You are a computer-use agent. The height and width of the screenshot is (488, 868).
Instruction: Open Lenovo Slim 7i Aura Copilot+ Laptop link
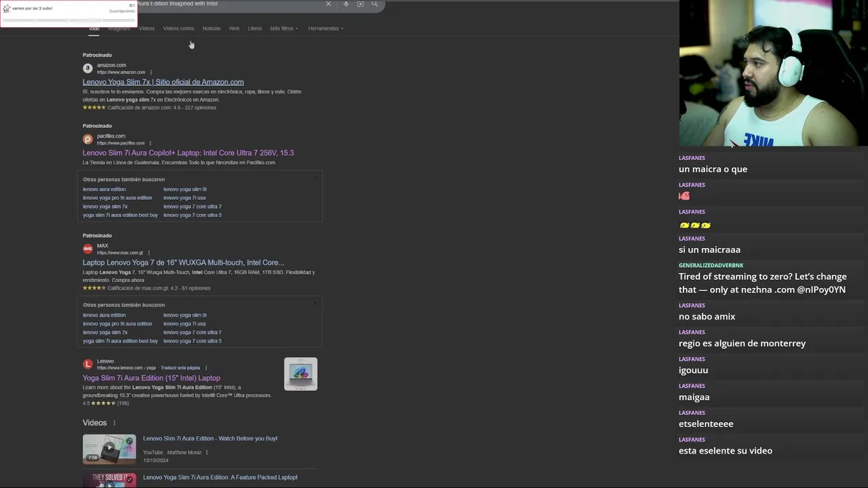point(189,152)
